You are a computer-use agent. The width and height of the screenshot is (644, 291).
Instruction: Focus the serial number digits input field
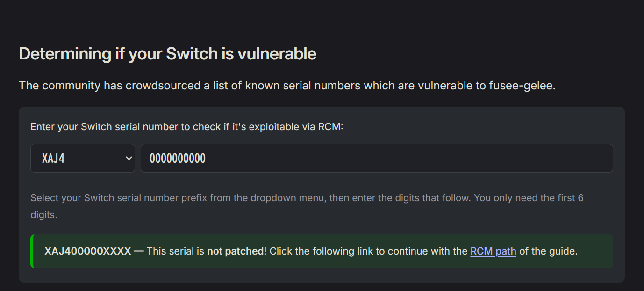pyautogui.click(x=377, y=158)
